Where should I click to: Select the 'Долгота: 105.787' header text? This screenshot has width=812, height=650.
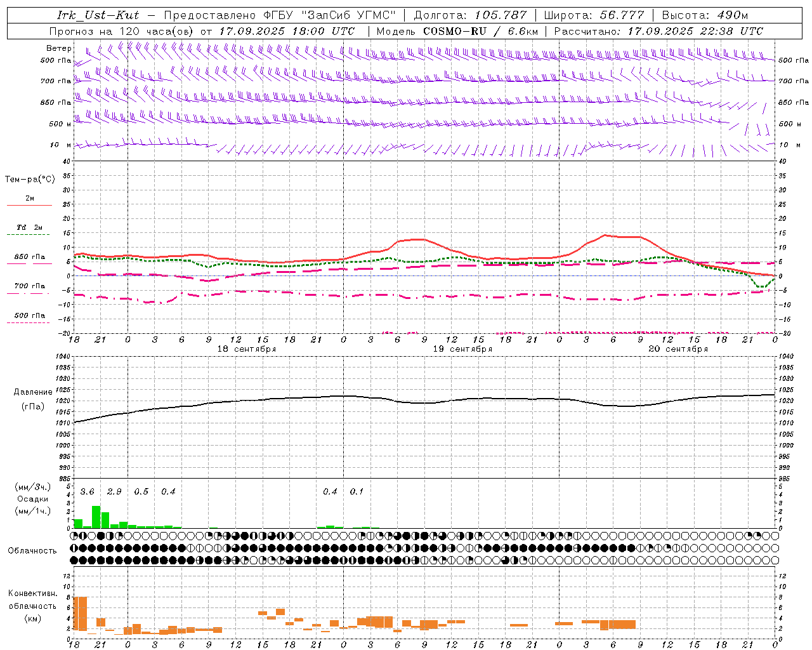point(470,15)
